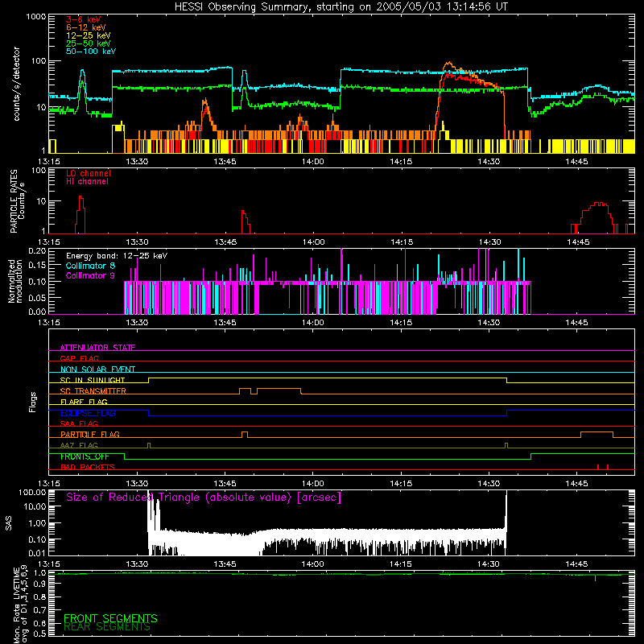Viewport: 644px width, 644px height.
Task: Click the 13:45 time label under the modulation plot
Action: tap(225, 323)
